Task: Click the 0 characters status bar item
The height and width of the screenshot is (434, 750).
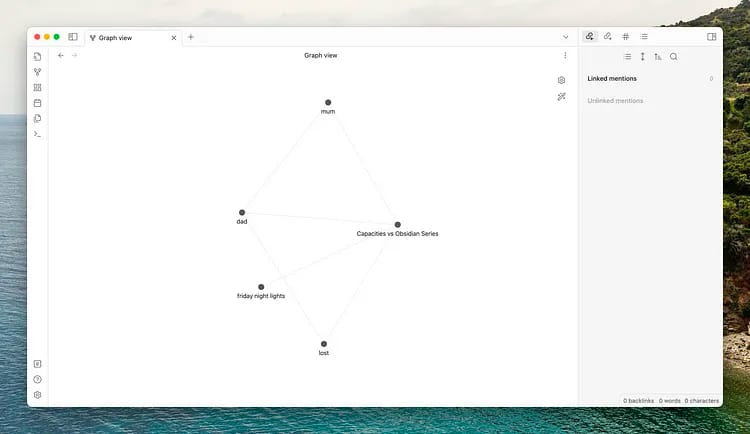Action: tap(701, 401)
